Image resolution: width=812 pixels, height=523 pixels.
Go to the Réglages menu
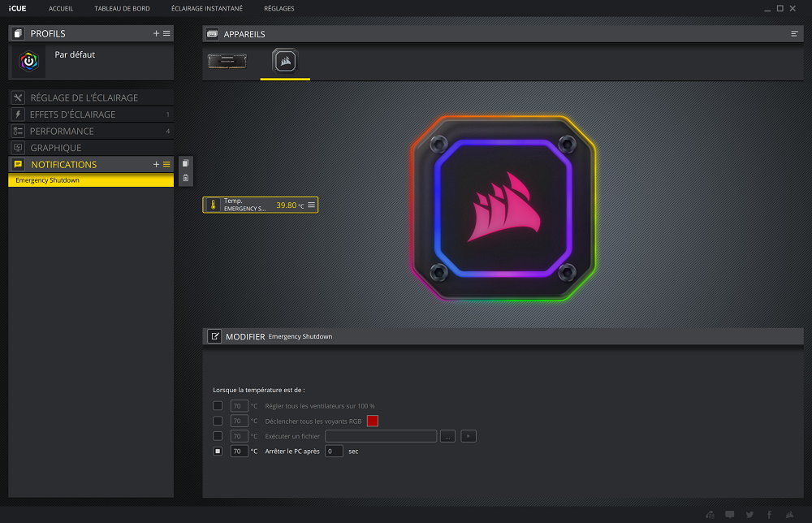(279, 8)
